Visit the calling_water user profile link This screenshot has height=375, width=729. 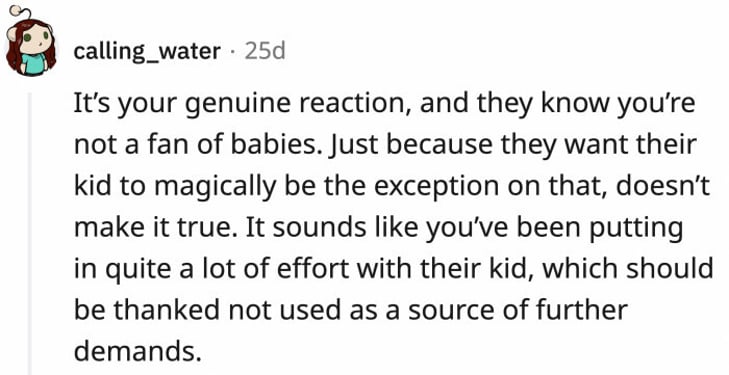147,52
